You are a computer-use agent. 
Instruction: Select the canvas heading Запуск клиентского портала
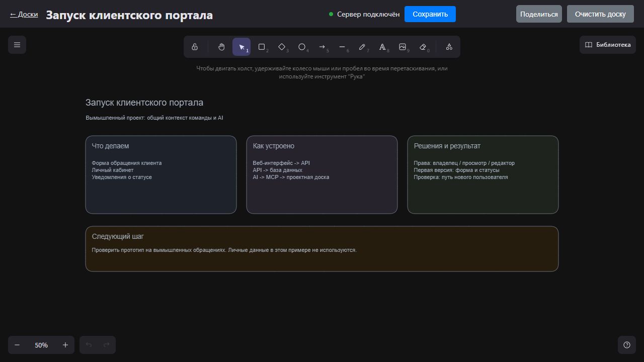pyautogui.click(x=144, y=103)
